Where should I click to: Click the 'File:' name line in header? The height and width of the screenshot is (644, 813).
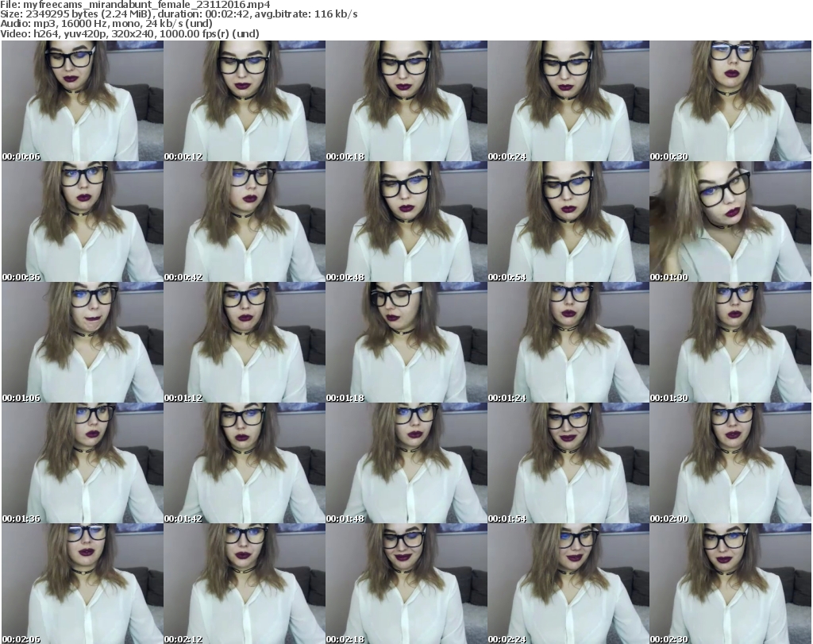point(135,5)
